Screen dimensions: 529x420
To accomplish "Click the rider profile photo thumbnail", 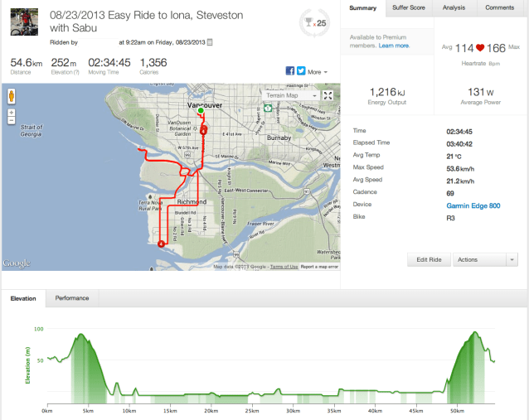I will tap(24, 22).
